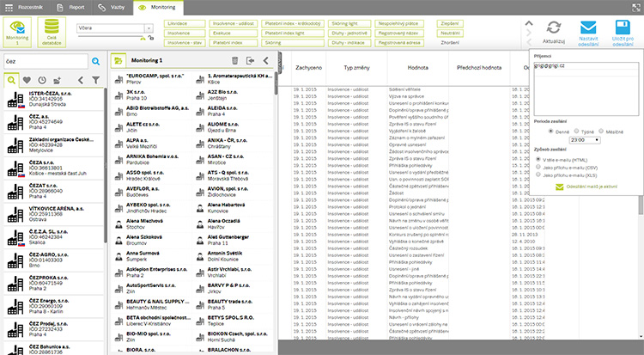The image size is (644, 355).
Task: Click the Uložit pro odesílání floppy disk icon
Action: click(623, 28)
